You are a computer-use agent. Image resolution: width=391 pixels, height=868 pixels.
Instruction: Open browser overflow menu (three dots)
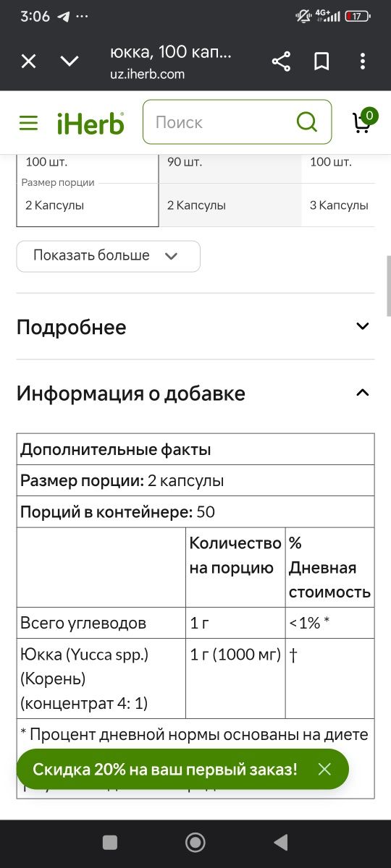click(362, 61)
